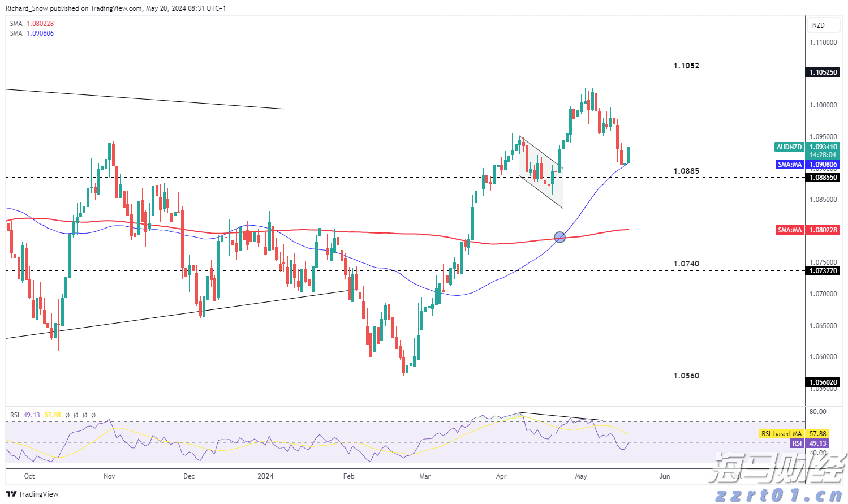
Task: Click the 1.0885 support level label
Action: (x=686, y=171)
